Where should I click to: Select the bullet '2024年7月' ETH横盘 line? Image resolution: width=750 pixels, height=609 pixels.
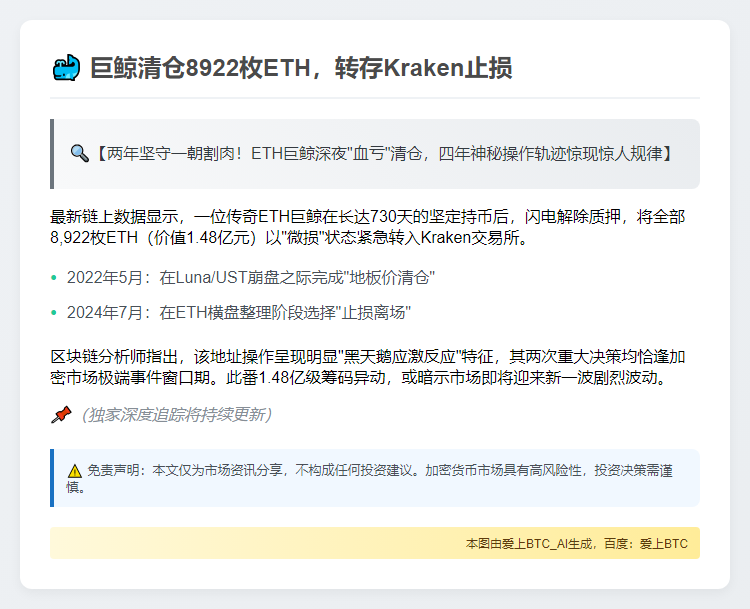pyautogui.click(x=239, y=312)
